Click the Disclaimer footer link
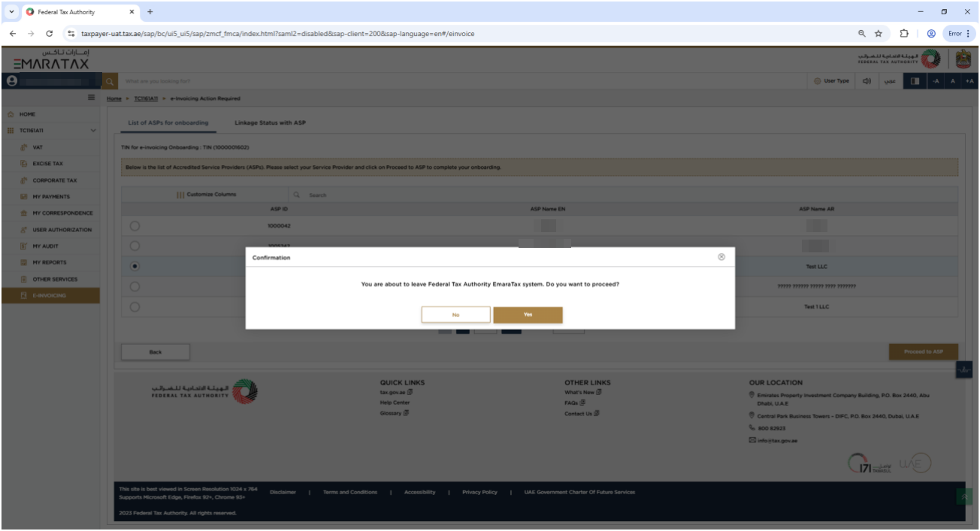The height and width of the screenshot is (531, 980). click(x=283, y=492)
